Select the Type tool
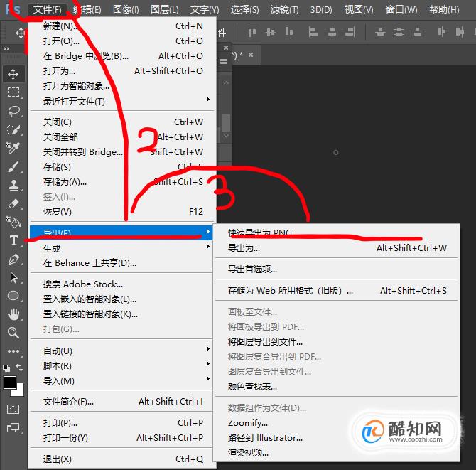 13,240
